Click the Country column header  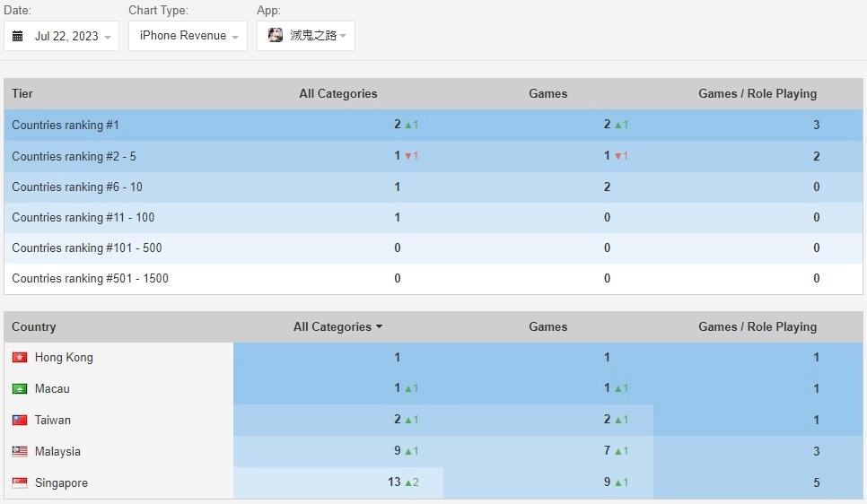[34, 327]
